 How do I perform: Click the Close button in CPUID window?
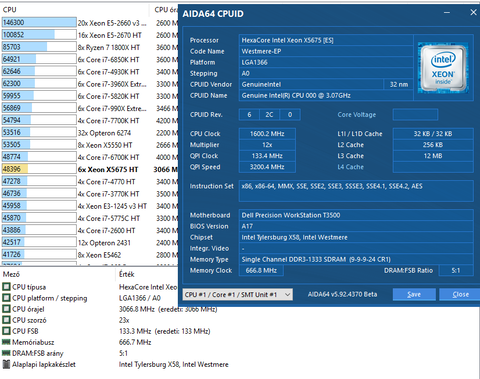[460, 294]
